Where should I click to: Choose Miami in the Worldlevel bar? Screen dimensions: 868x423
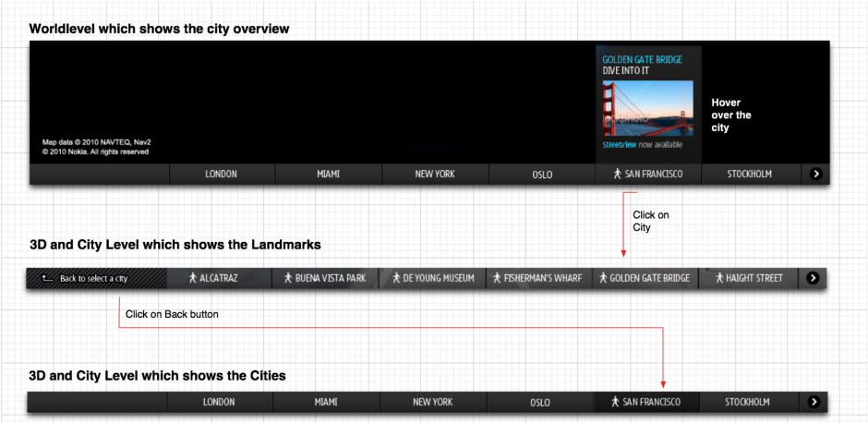pyautogui.click(x=328, y=174)
